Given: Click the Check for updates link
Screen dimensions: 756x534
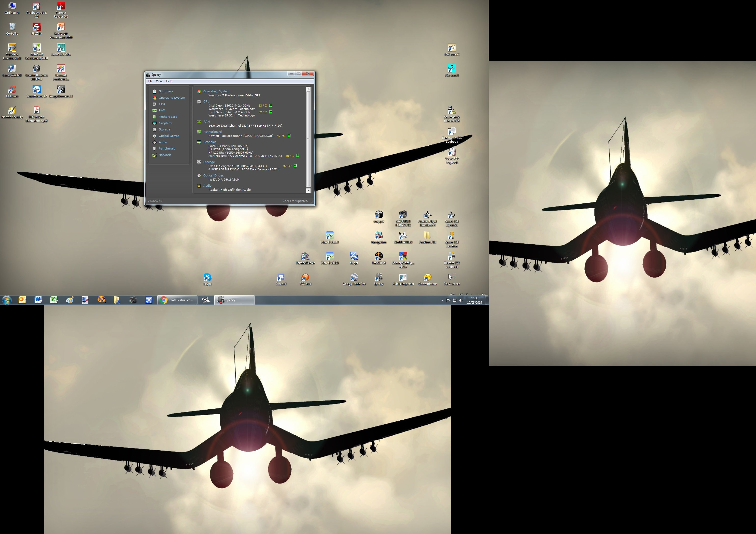Looking at the screenshot, I should [296, 201].
